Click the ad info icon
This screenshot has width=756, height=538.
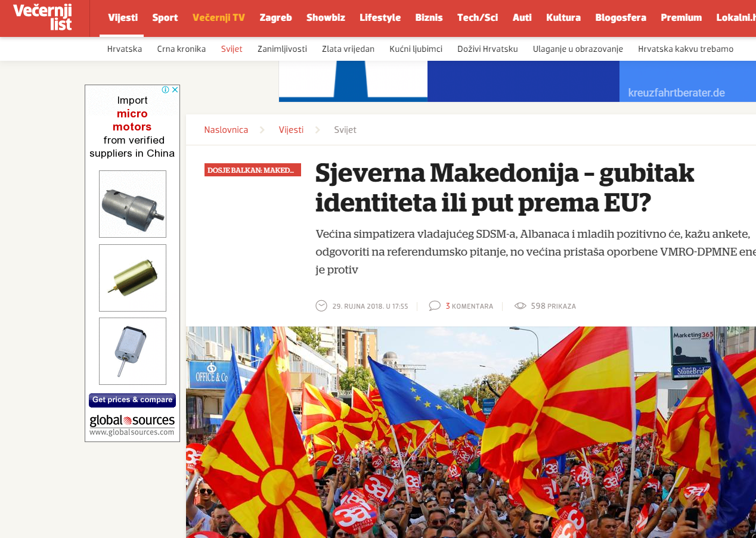coord(166,90)
